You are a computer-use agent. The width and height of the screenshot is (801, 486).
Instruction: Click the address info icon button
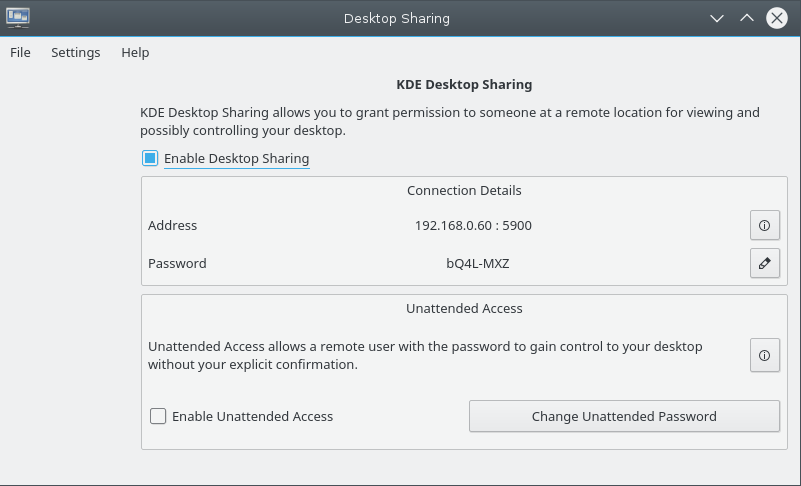765,225
